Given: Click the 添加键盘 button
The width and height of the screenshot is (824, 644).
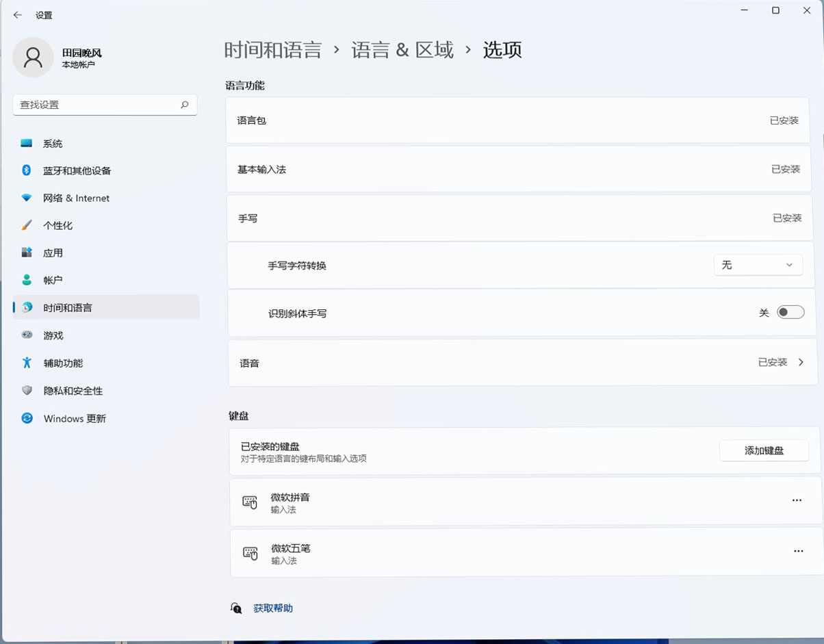Looking at the screenshot, I should point(764,450).
